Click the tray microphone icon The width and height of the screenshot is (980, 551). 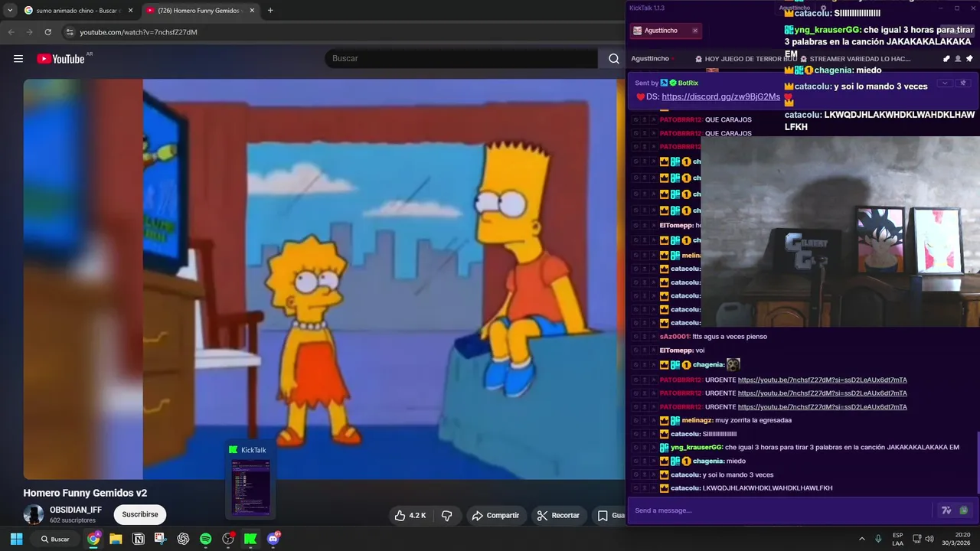[x=878, y=539]
